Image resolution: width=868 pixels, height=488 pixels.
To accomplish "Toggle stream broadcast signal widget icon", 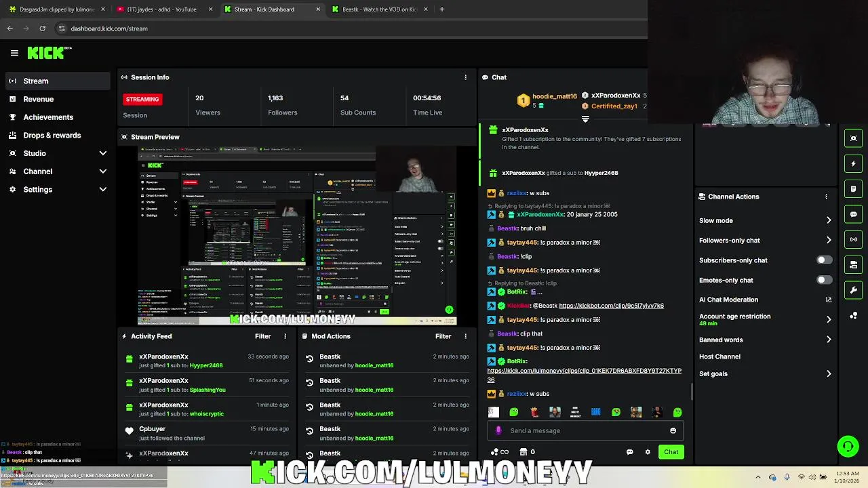I will [x=853, y=239].
